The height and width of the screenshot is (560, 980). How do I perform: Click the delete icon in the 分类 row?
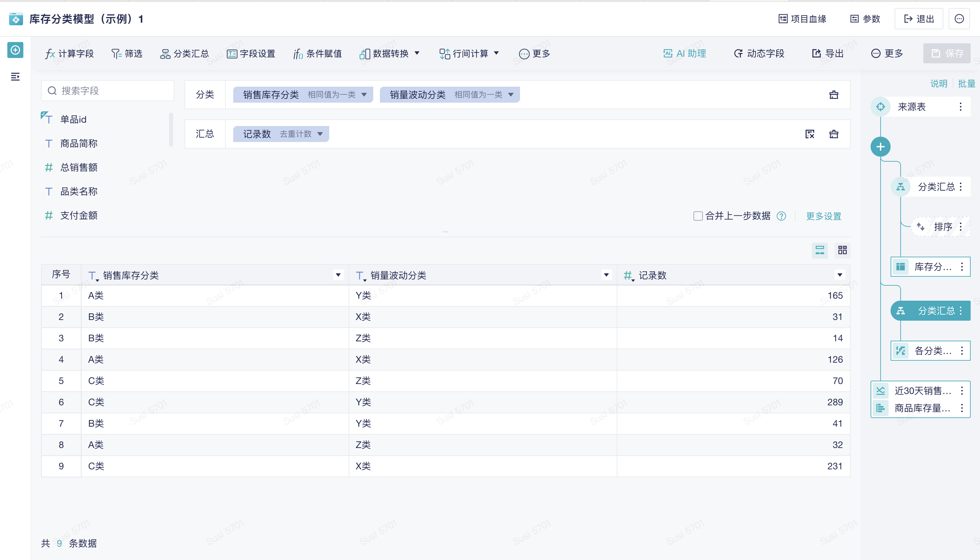834,95
